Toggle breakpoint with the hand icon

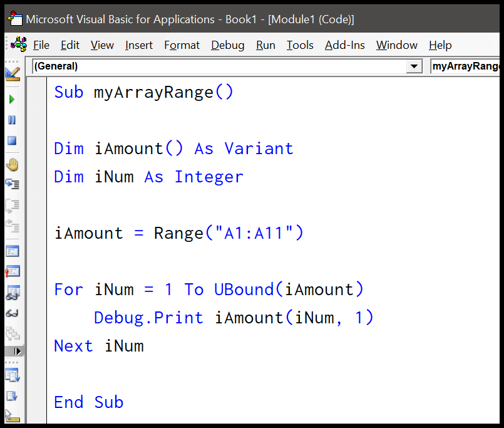pyautogui.click(x=12, y=165)
